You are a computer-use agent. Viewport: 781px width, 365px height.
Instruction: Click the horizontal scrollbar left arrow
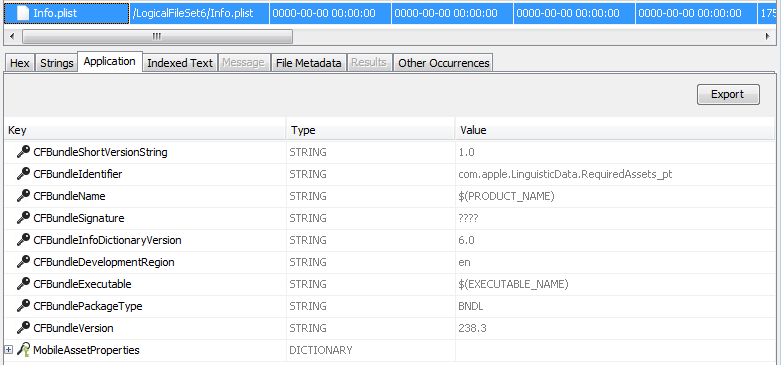pos(12,36)
